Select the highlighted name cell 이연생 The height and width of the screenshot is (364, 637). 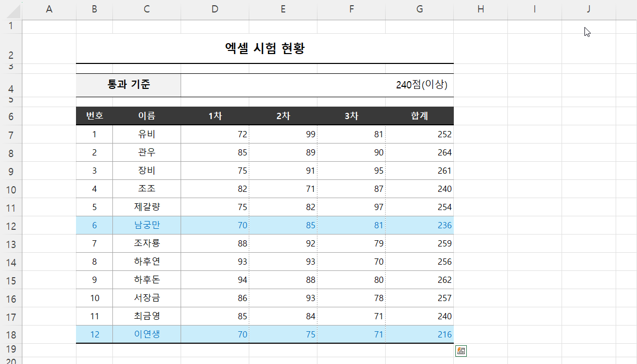[147, 334]
